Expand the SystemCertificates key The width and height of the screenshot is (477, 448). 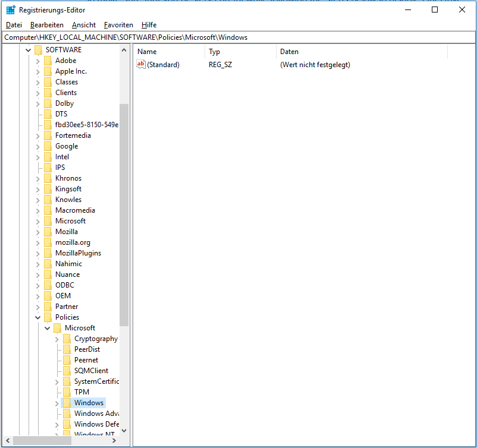(x=57, y=382)
